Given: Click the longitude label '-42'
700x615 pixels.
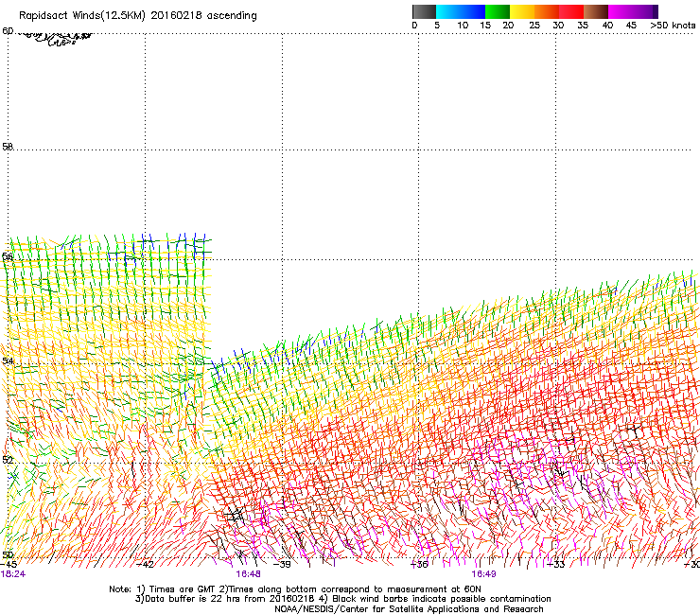Looking at the screenshot, I should tap(145, 565).
